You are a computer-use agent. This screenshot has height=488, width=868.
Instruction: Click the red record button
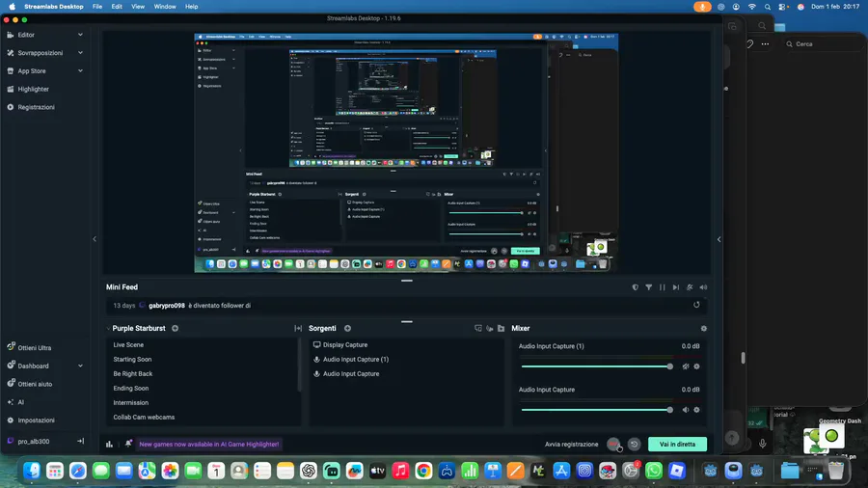tap(613, 444)
